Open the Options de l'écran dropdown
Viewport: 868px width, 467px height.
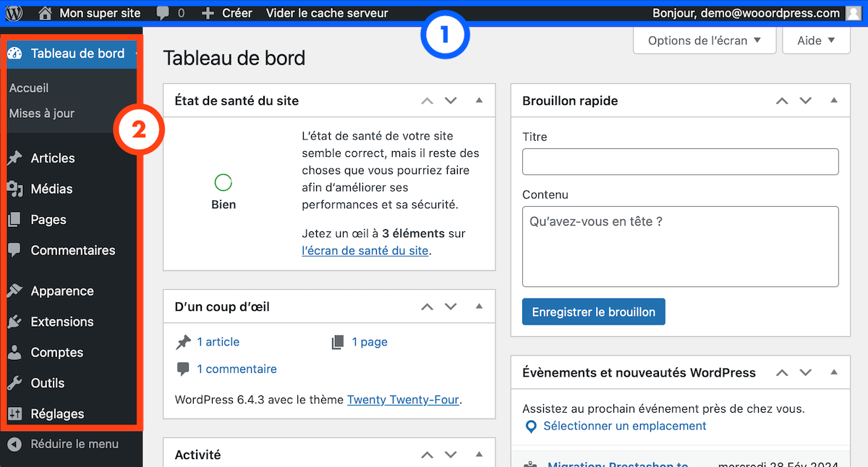(705, 40)
